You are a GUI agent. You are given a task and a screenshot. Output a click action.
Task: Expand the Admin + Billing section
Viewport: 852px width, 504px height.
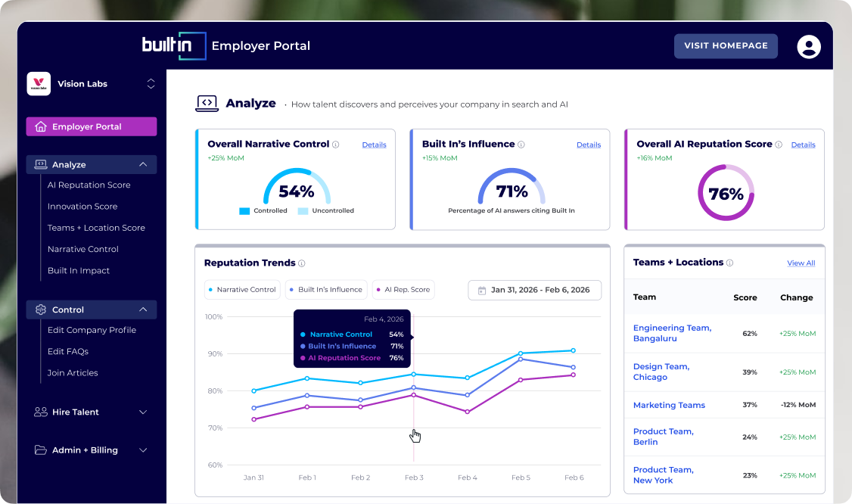pyautogui.click(x=143, y=450)
